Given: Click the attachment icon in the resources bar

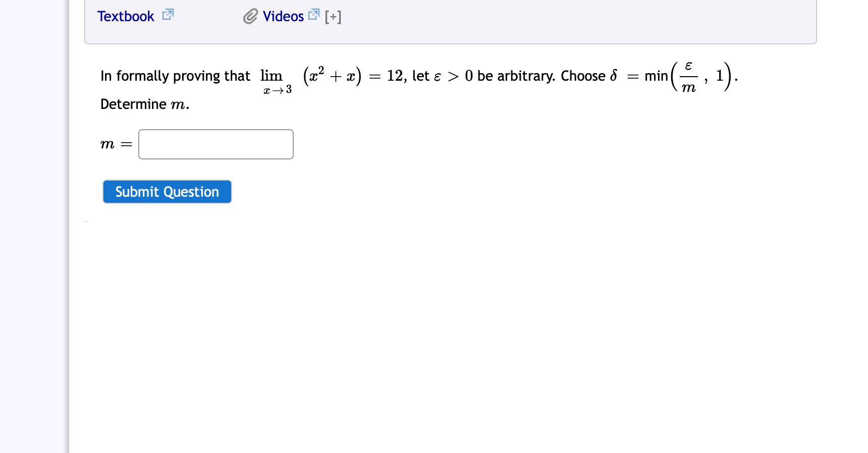Looking at the screenshot, I should [250, 16].
